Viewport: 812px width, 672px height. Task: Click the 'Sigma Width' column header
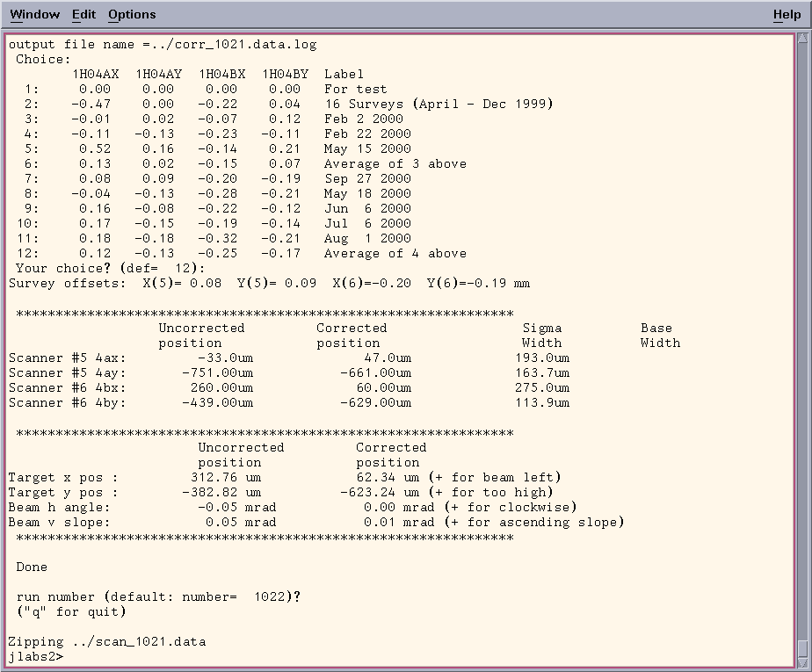[541, 336]
